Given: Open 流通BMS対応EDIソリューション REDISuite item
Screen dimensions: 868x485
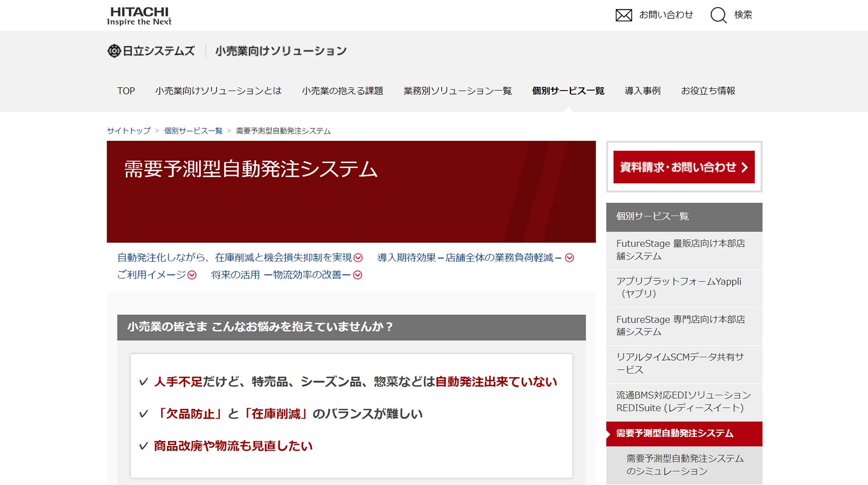Looking at the screenshot, I should coord(684,402).
